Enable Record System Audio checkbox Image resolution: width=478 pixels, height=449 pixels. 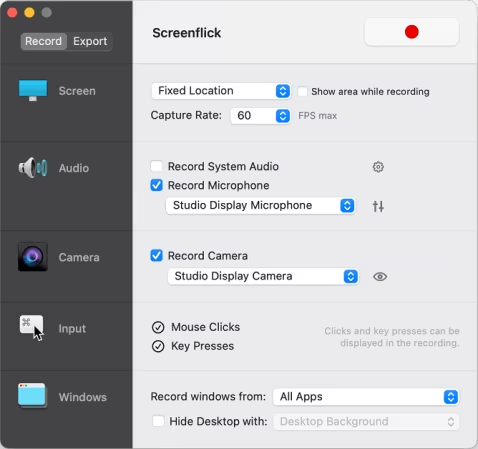pyautogui.click(x=156, y=166)
